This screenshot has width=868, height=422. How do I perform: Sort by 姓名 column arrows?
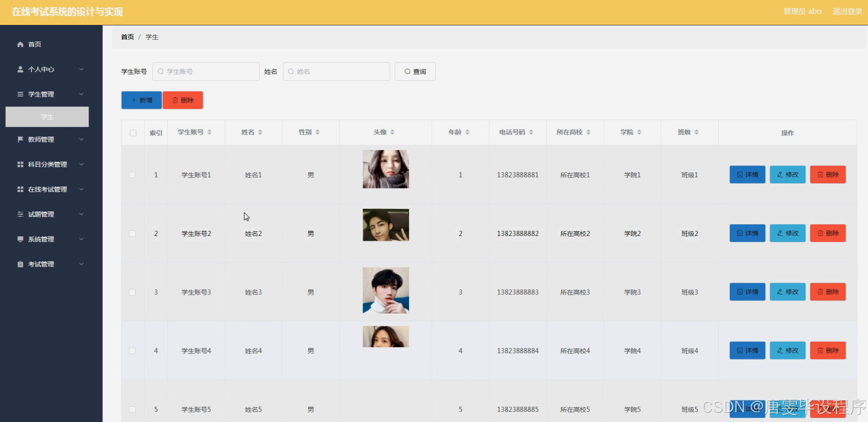click(260, 132)
